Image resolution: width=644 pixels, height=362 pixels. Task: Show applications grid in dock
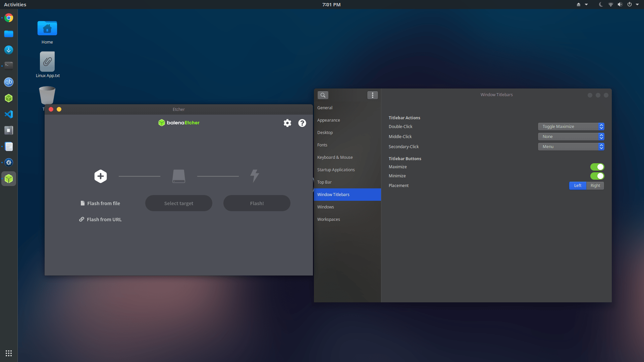9,353
